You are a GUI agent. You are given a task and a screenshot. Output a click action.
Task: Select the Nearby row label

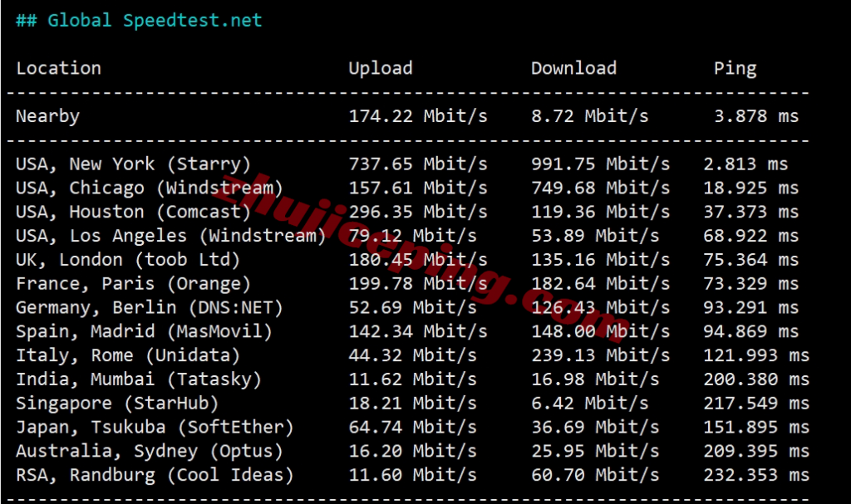click(x=47, y=116)
